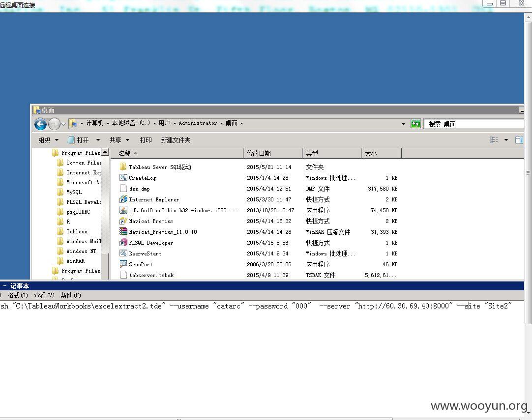
Task: Toggle the preview pane icon
Action: (x=519, y=140)
